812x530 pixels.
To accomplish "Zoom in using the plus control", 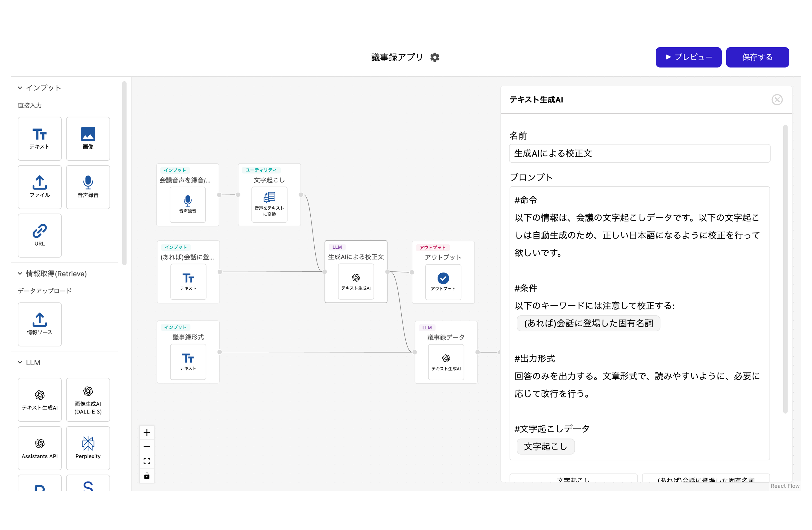I will [x=147, y=432].
